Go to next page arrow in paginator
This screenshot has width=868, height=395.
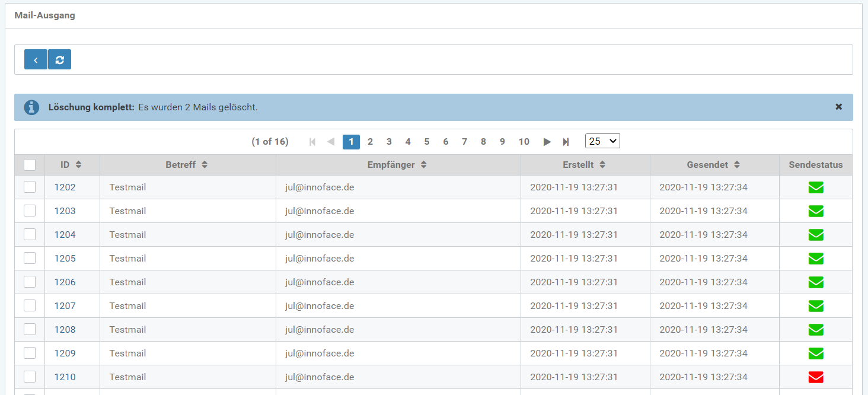pyautogui.click(x=547, y=142)
